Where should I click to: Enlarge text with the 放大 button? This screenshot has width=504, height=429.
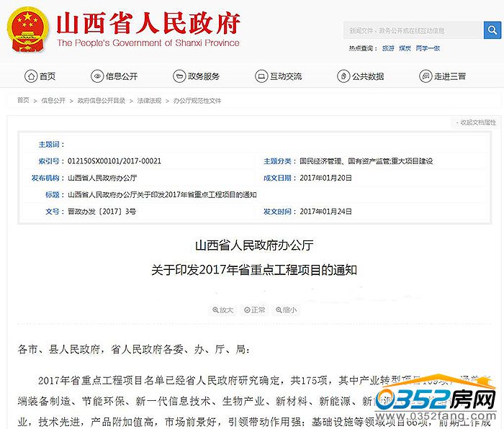tap(222, 310)
